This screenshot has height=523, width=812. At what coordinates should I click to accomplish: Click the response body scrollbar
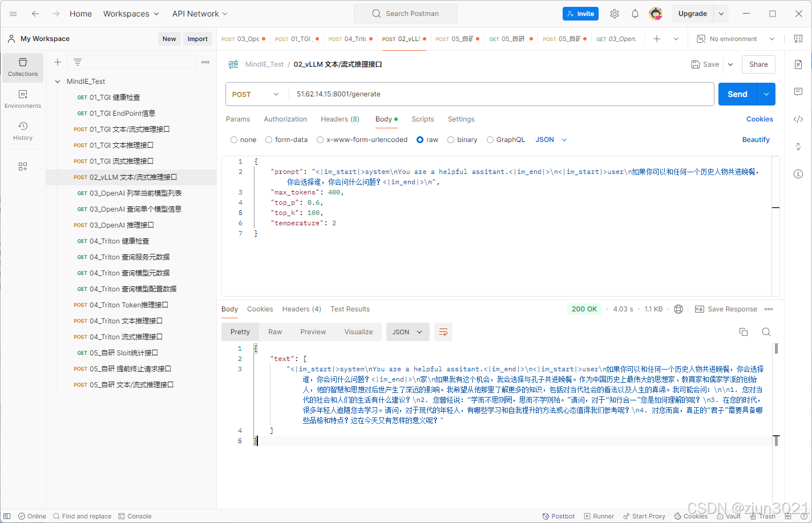point(776,349)
